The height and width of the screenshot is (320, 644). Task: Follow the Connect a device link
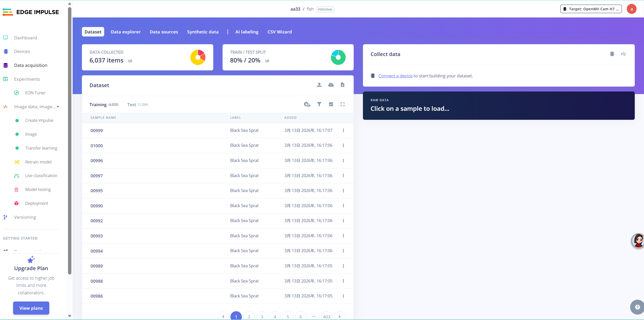click(x=395, y=76)
